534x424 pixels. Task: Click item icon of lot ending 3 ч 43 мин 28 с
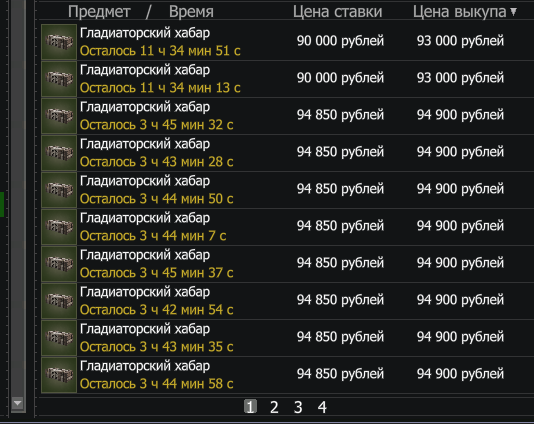59,153
